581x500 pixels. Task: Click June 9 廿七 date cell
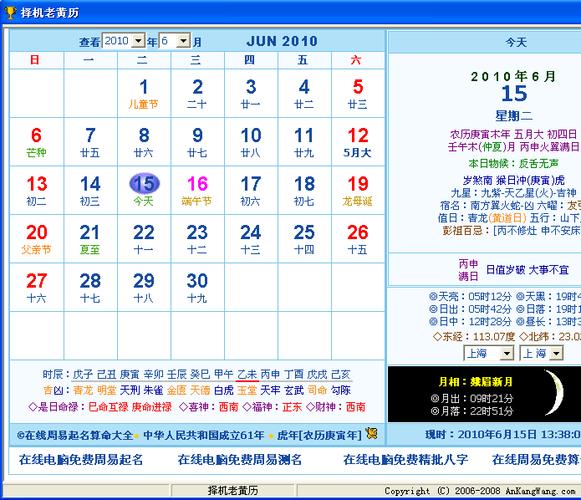pos(197,142)
